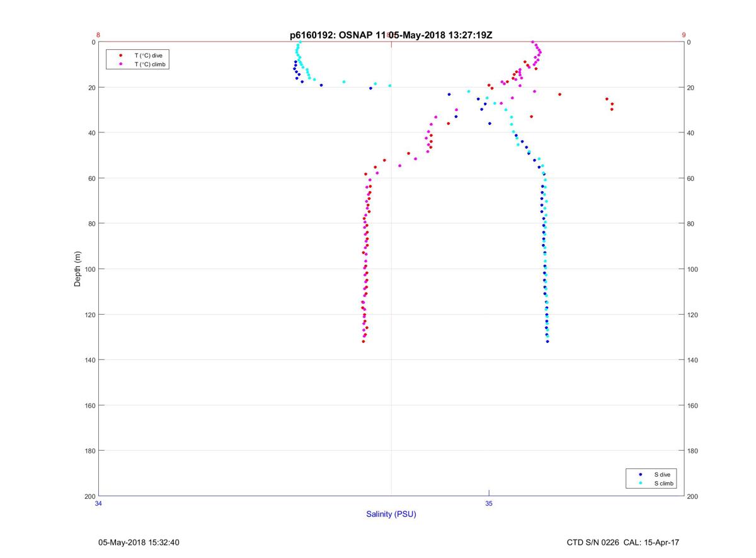Image resolution: width=756 pixels, height=558 pixels.
Task: Click the footer timestamp 05-May-2018 15:32:40
Action: pyautogui.click(x=139, y=542)
